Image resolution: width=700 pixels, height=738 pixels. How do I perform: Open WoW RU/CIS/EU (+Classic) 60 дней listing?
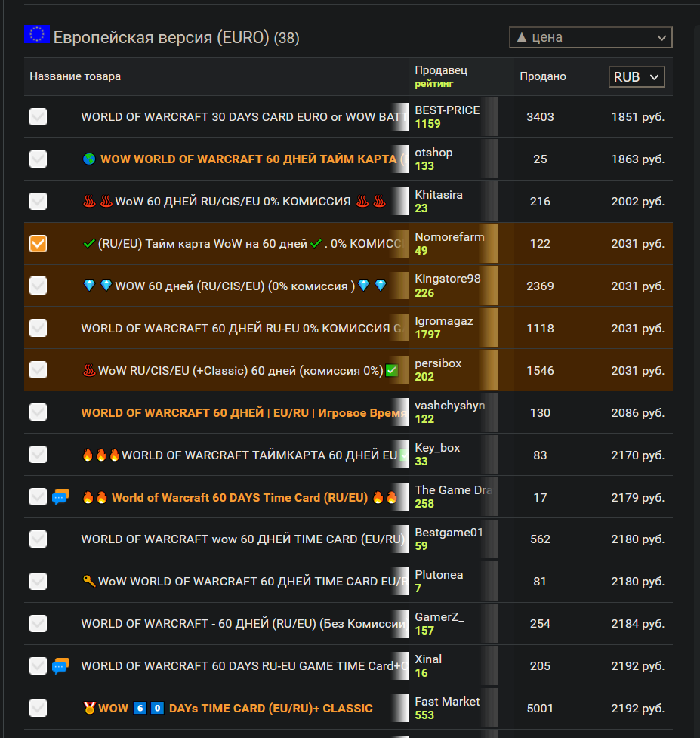[x=240, y=370]
